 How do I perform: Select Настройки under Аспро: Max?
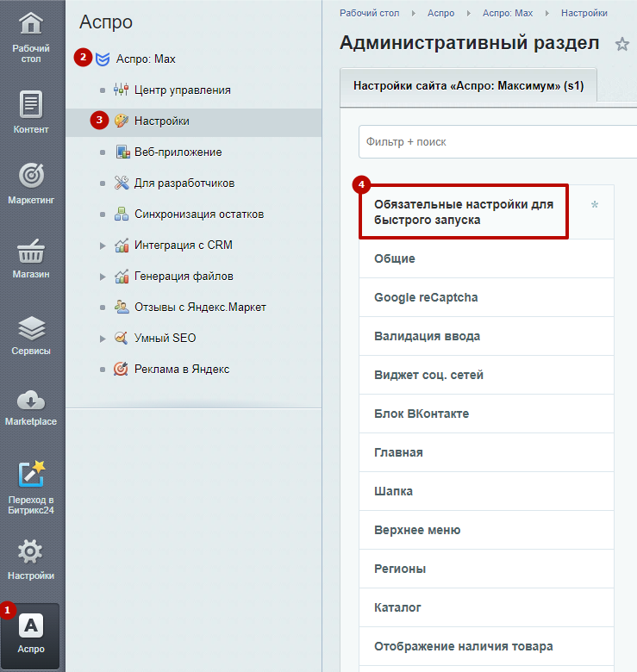(x=161, y=121)
